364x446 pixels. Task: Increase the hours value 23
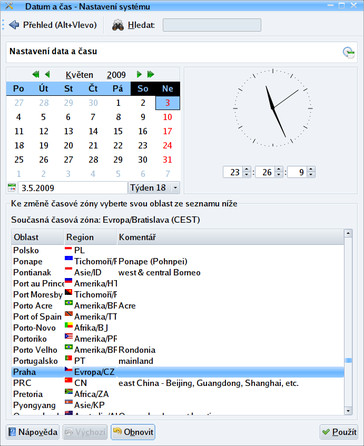[x=247, y=169]
